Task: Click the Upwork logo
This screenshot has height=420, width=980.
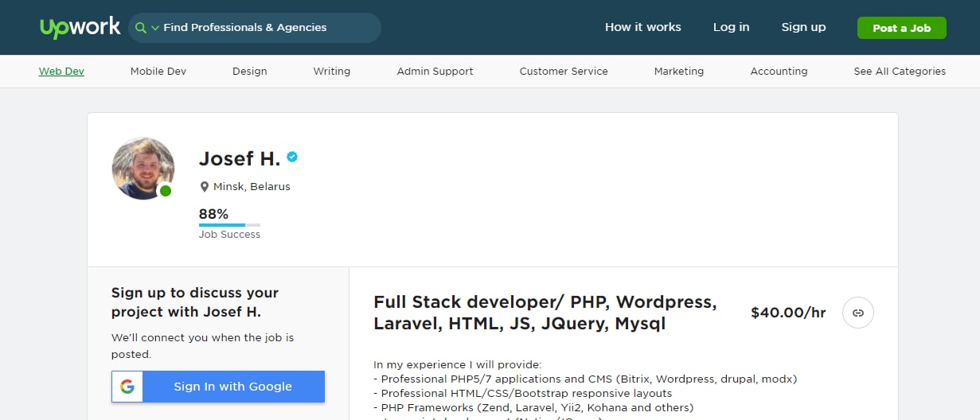Action: tap(79, 27)
